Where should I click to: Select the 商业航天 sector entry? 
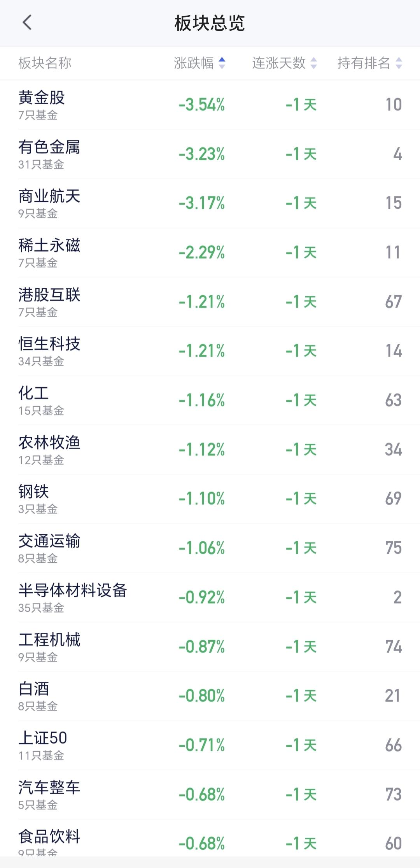(x=210, y=203)
